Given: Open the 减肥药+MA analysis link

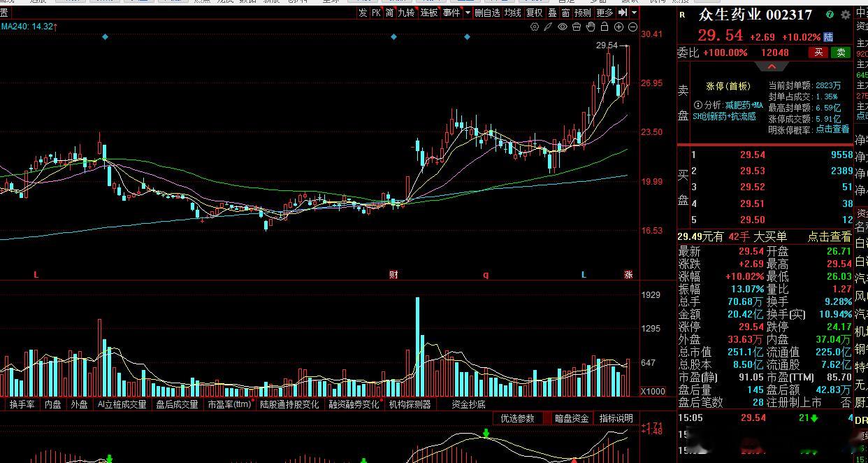Looking at the screenshot, I should 744,105.
